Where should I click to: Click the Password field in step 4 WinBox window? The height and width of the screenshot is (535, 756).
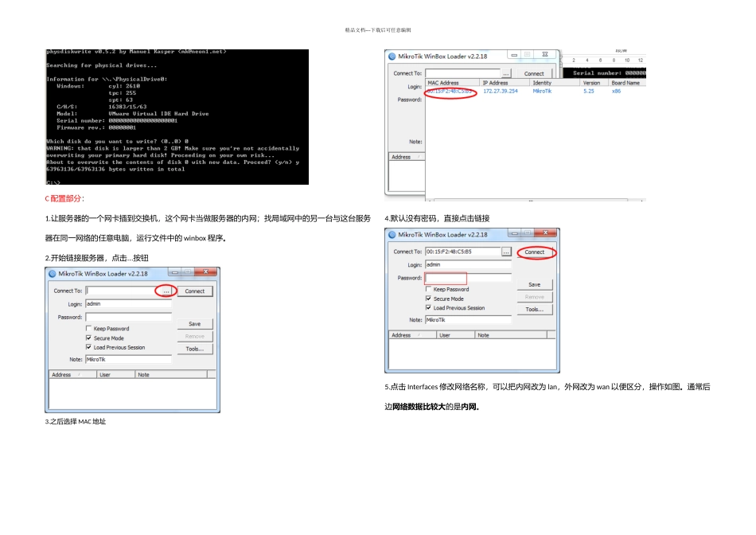click(x=468, y=278)
